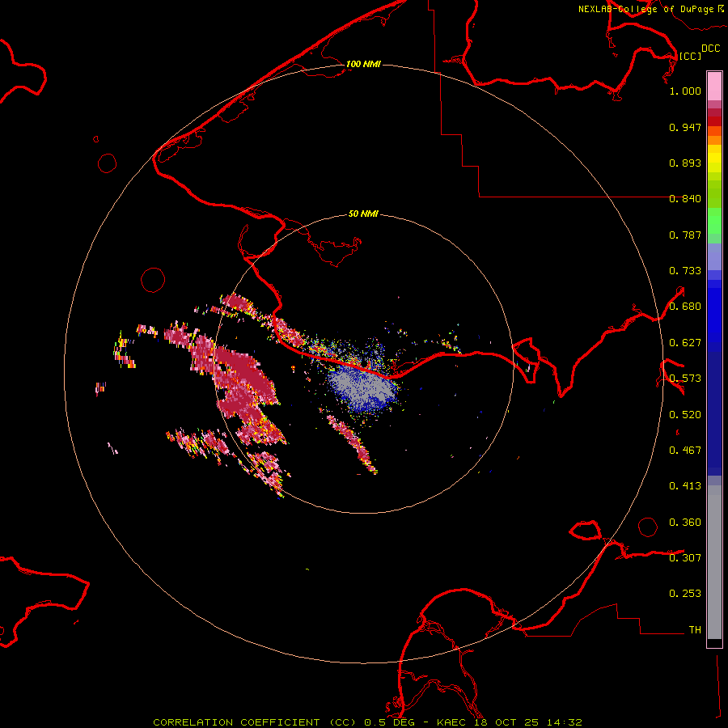Click the 100 NMI range ring label

pyautogui.click(x=363, y=64)
